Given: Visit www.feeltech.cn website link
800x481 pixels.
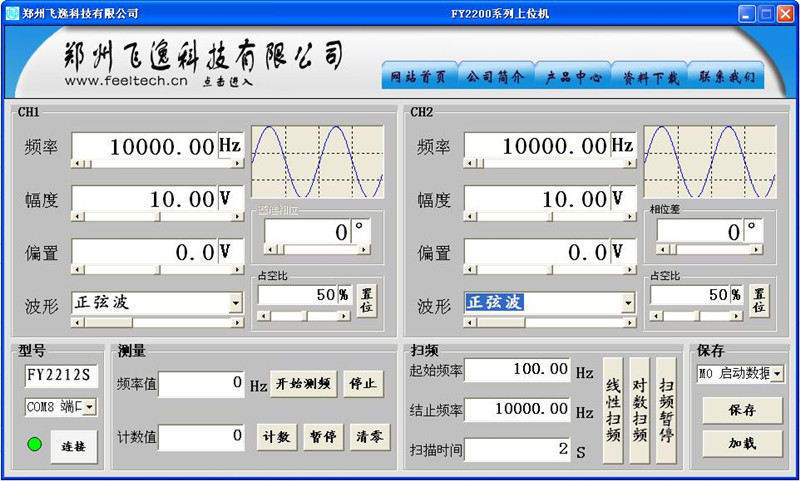Looking at the screenshot, I should 126,81.
